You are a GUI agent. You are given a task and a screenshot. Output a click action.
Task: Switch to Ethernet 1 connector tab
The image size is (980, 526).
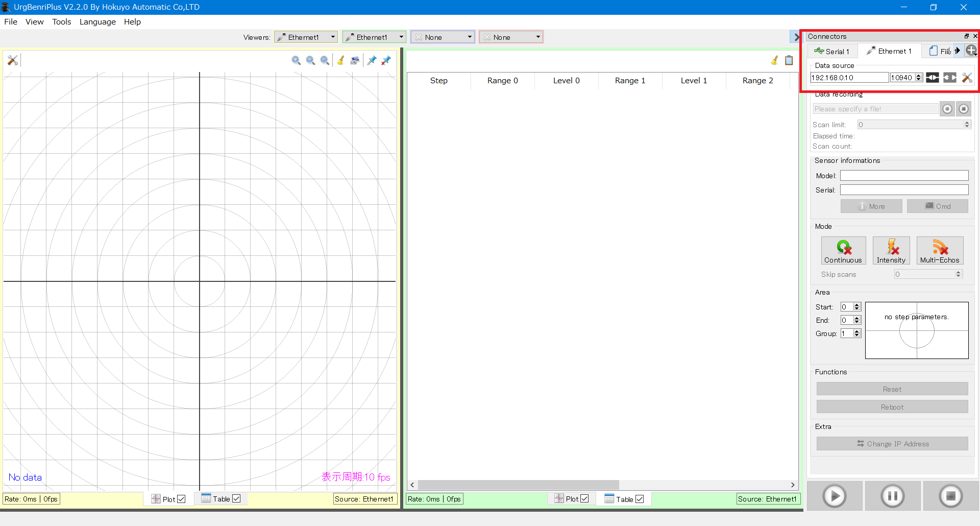889,51
